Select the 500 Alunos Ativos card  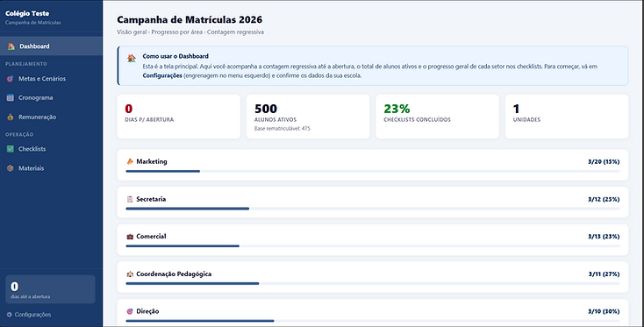coord(308,117)
